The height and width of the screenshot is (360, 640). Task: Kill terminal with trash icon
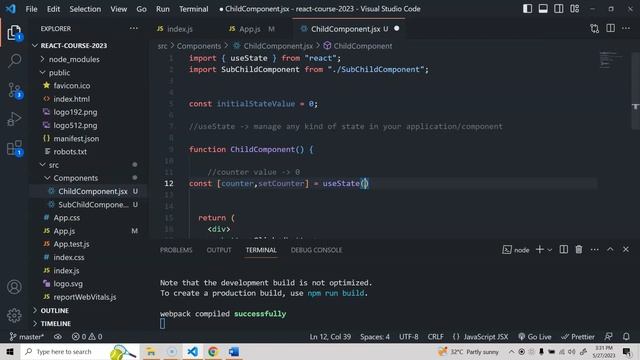click(579, 249)
